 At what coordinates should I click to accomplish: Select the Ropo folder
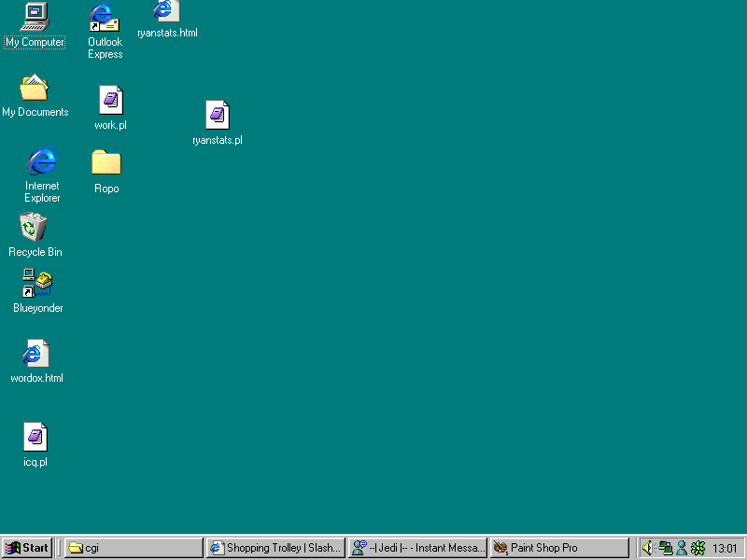[106, 163]
